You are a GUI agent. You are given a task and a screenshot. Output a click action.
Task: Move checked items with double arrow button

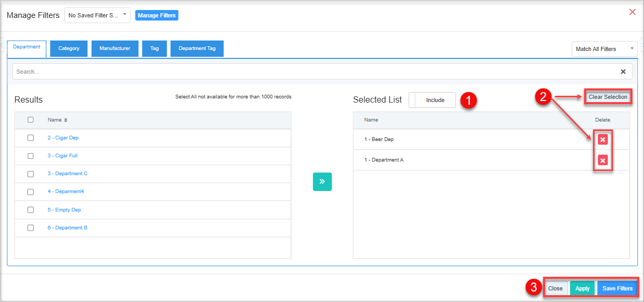pyautogui.click(x=322, y=182)
